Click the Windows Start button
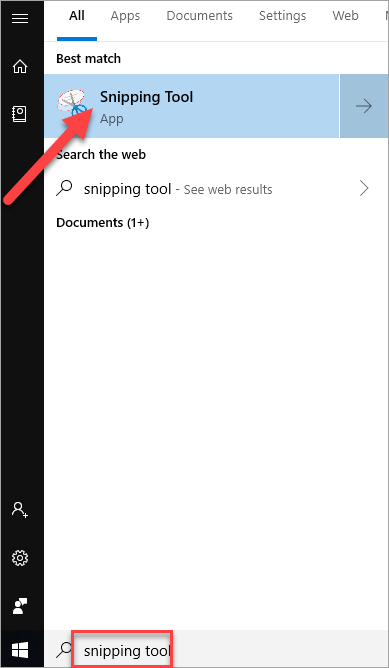Screen dimensions: 389x668 click(x=20, y=650)
